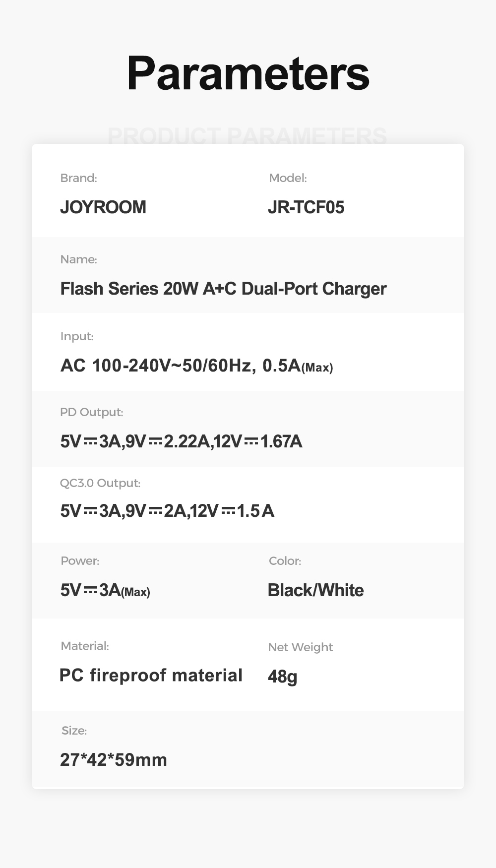Select the JOYROOM brand value
The width and height of the screenshot is (496, 868).
click(103, 207)
